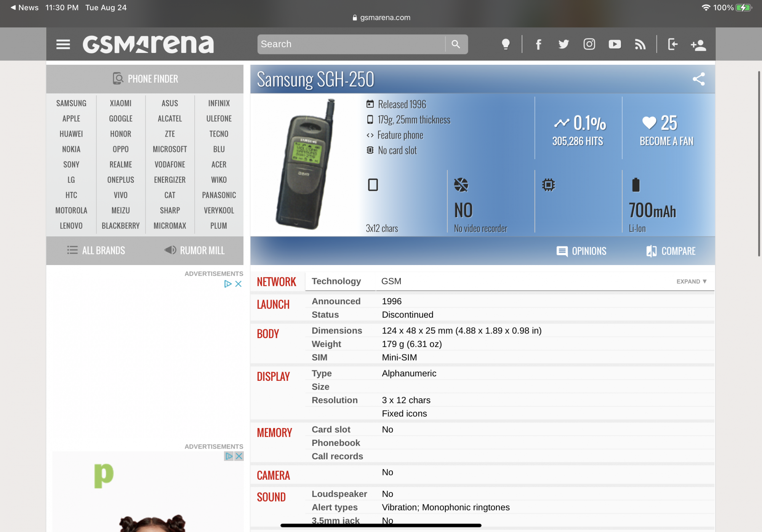Open the tip us lightbulb icon
The height and width of the screenshot is (532, 762).
(506, 44)
